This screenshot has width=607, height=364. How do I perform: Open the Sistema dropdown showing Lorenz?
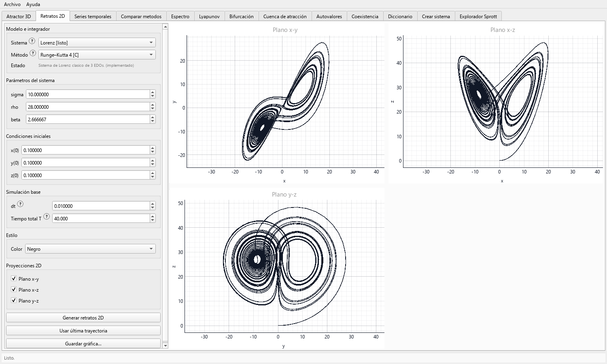tap(97, 42)
